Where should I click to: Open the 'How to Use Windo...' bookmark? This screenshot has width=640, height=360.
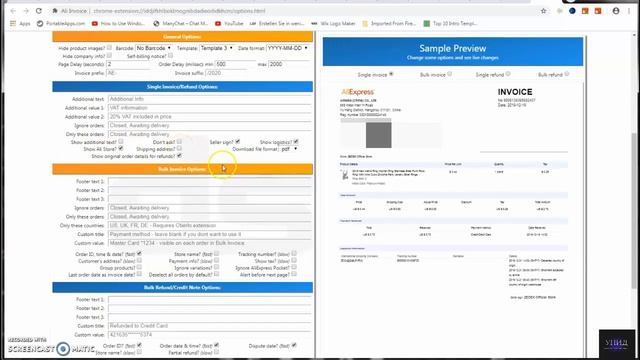pos(118,24)
